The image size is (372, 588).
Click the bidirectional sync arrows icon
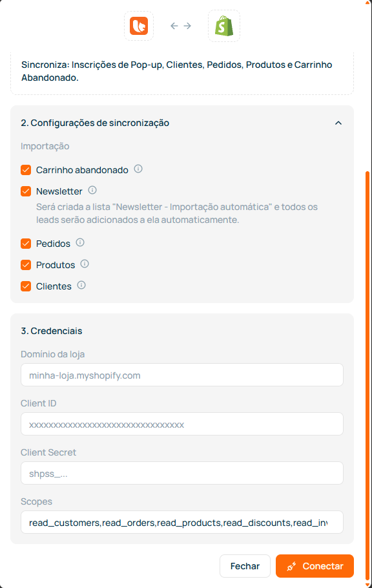pos(181,26)
